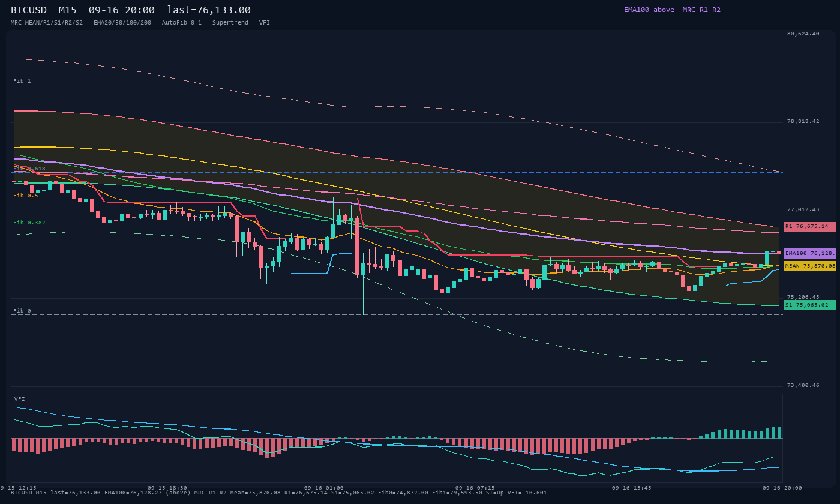Click the 73,400.46 price axis label
This screenshot has width=840, height=504.
(803, 385)
